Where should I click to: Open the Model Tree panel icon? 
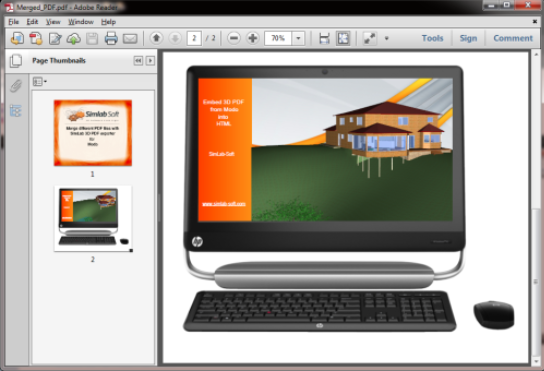click(x=16, y=111)
